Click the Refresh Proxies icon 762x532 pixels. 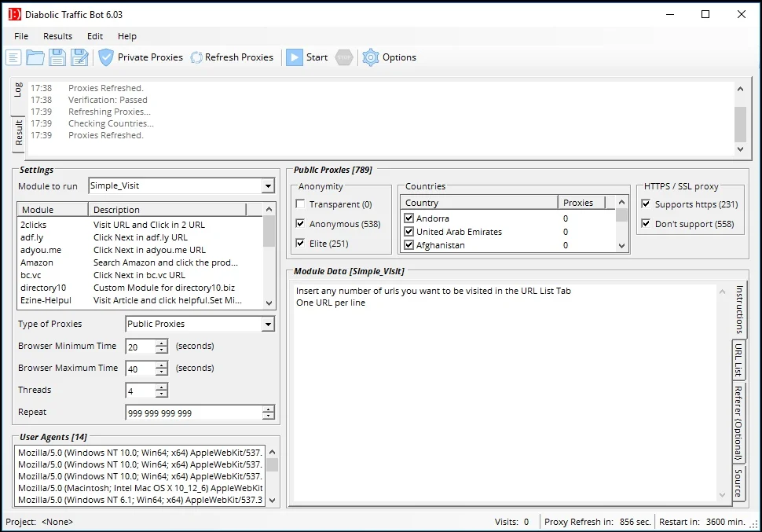click(x=196, y=57)
